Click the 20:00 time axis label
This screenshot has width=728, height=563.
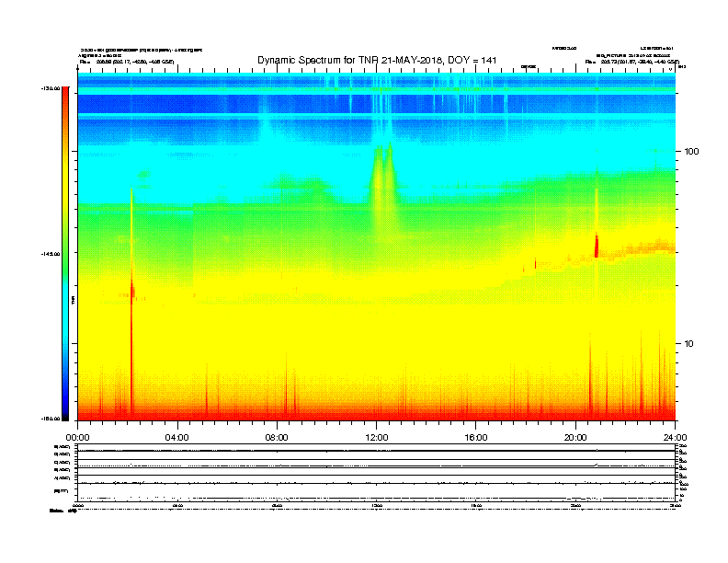[575, 438]
